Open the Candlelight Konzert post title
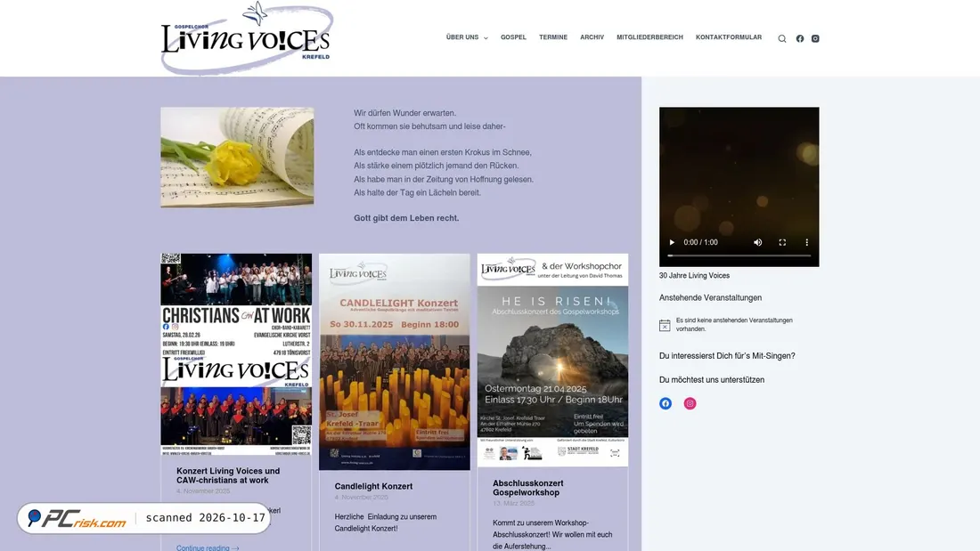The height and width of the screenshot is (551, 980). [x=373, y=486]
